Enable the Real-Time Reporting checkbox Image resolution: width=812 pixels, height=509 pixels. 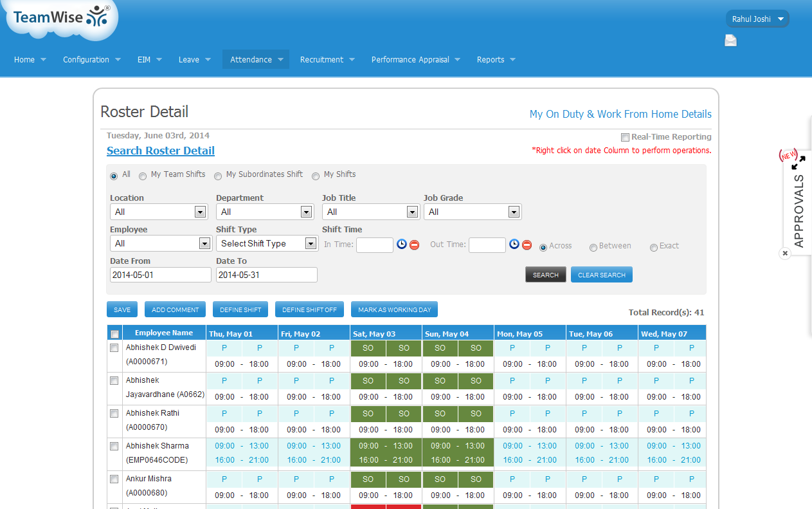coord(625,137)
